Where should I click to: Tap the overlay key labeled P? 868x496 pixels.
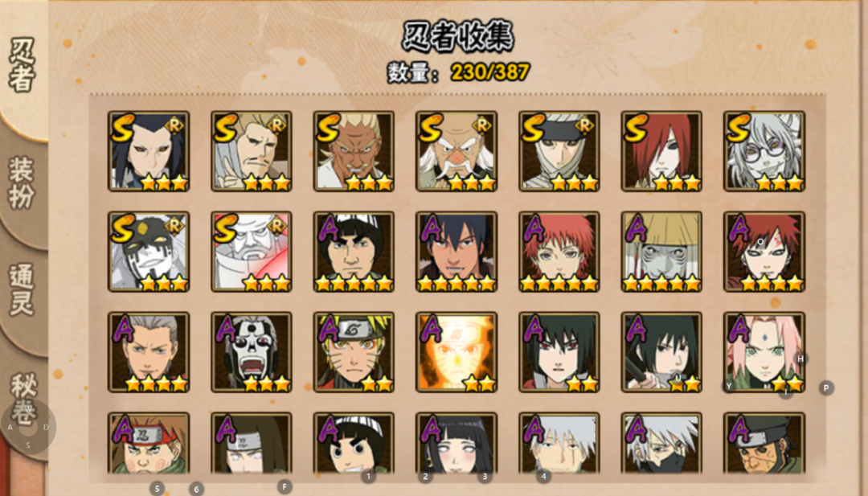click(x=826, y=388)
